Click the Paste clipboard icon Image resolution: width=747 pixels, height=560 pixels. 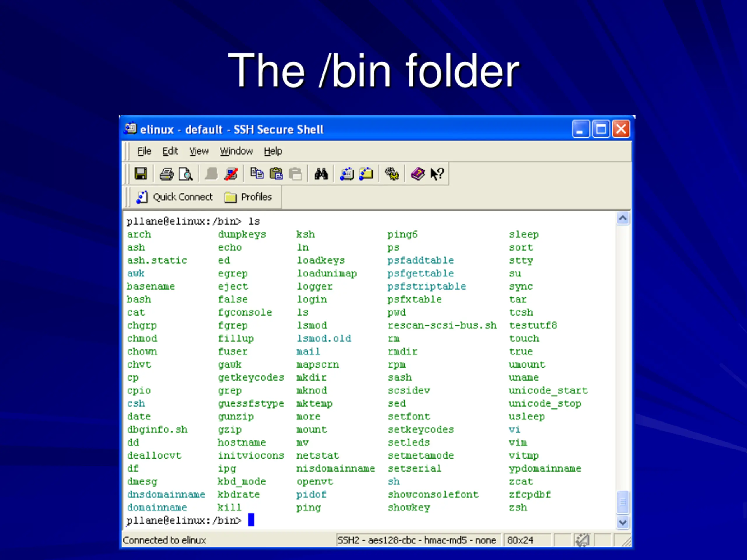tap(276, 174)
